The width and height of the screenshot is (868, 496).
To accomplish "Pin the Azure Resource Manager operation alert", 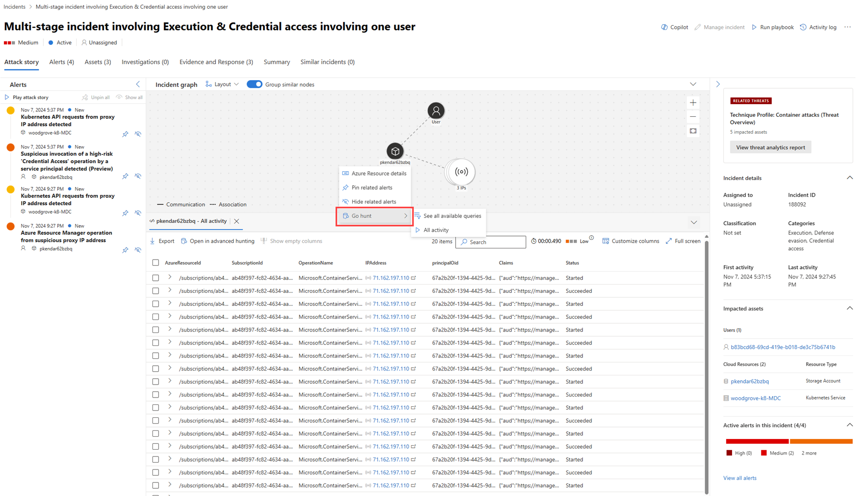I will [125, 250].
